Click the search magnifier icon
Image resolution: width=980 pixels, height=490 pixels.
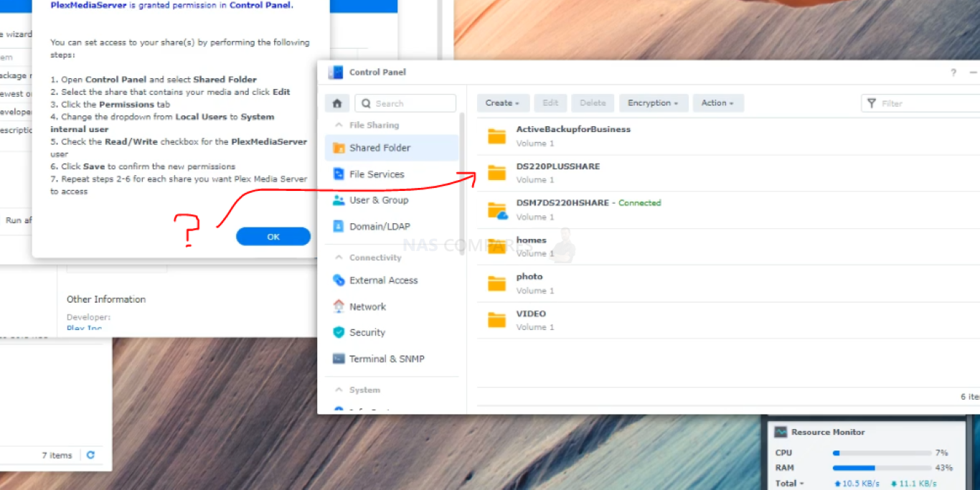click(366, 103)
